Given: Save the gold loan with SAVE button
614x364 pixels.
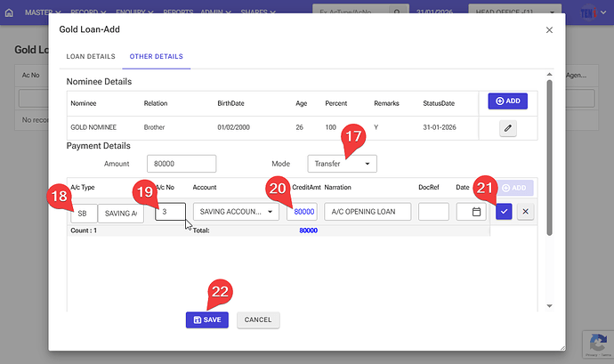Looking at the screenshot, I should tap(207, 320).
